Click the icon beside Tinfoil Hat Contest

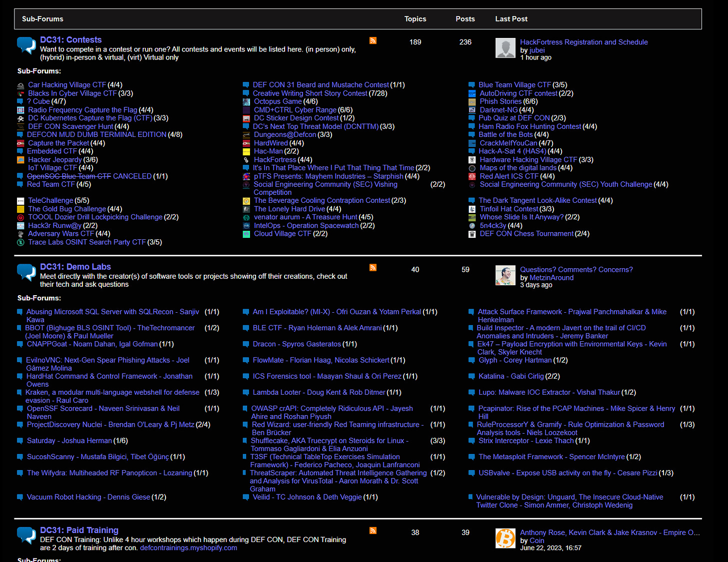point(472,209)
